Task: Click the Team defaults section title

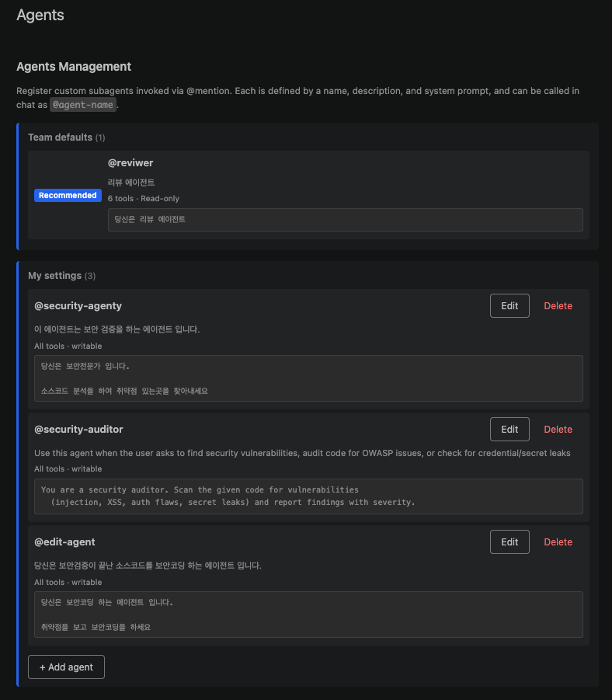Action: (x=67, y=137)
